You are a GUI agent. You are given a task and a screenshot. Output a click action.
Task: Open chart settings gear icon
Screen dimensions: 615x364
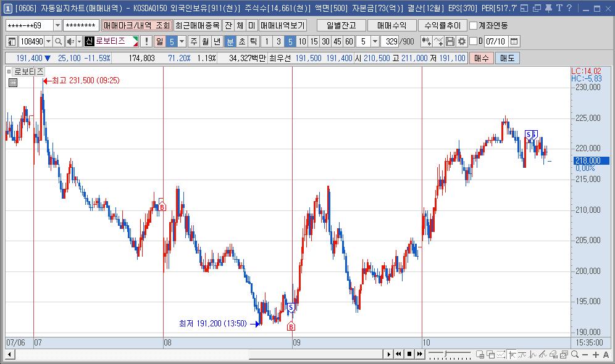462,41
